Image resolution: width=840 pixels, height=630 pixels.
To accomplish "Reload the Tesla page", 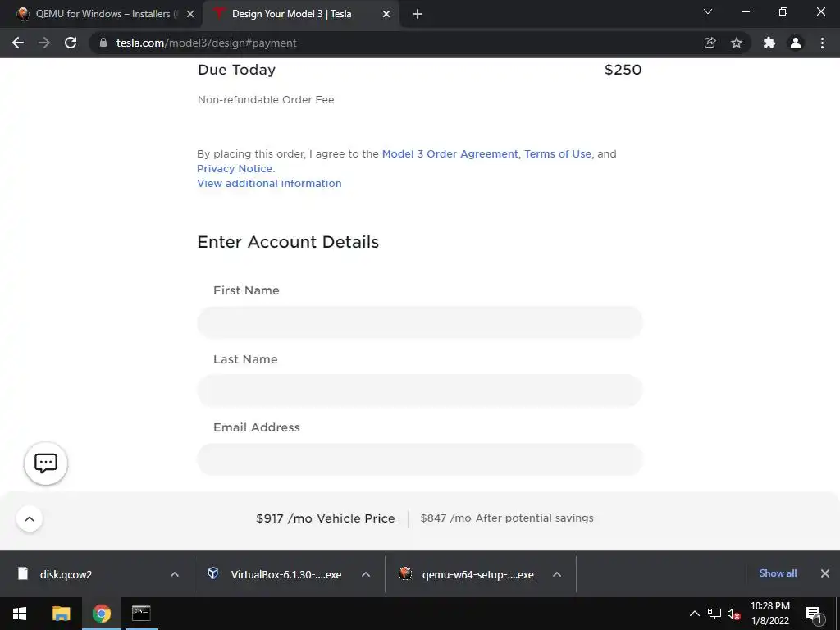I will [x=71, y=43].
